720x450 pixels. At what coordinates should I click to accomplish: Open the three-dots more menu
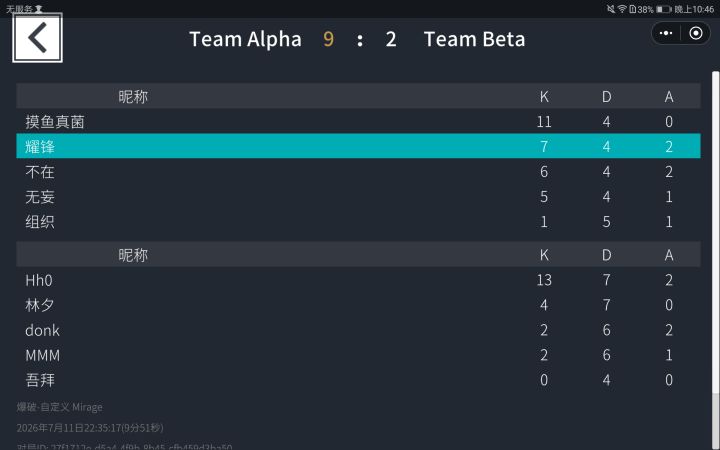(666, 33)
